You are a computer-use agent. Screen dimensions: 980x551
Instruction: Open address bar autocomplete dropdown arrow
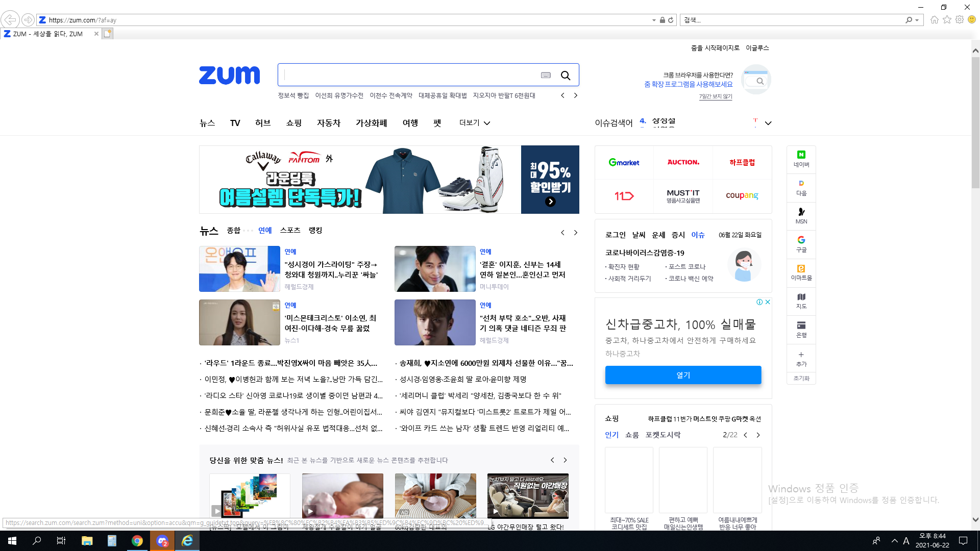pos(654,20)
